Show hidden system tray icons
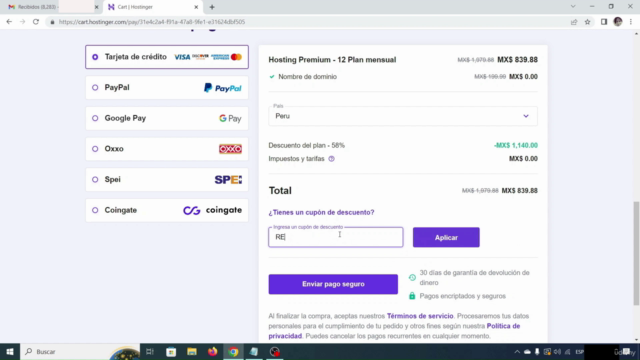This screenshot has height=360, width=640. tap(517, 352)
